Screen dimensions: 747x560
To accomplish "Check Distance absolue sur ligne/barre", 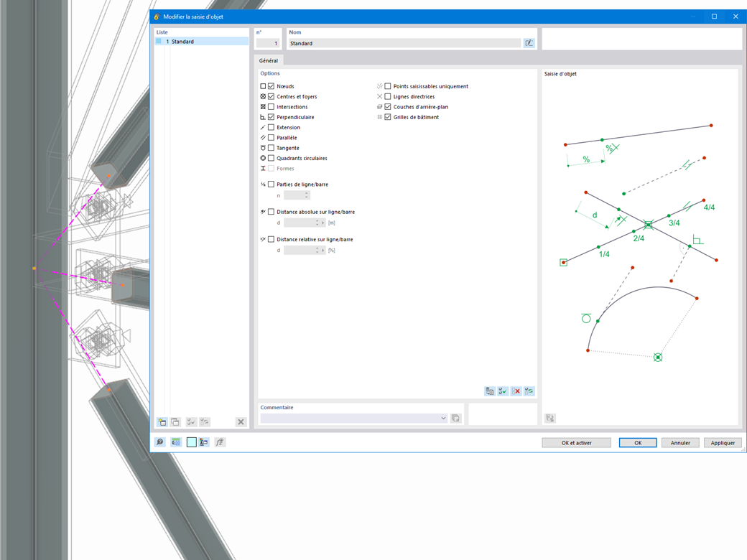I will [271, 212].
